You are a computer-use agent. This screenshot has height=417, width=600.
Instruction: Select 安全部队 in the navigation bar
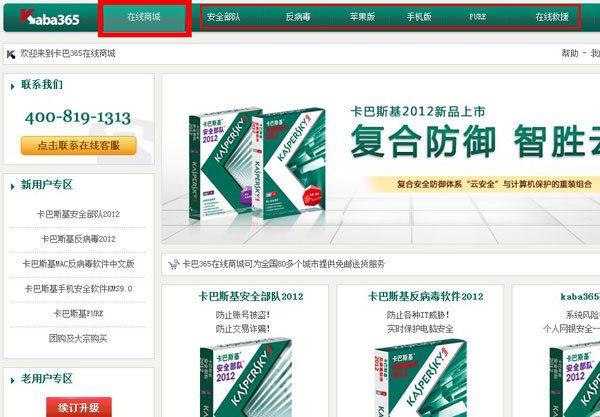point(226,18)
